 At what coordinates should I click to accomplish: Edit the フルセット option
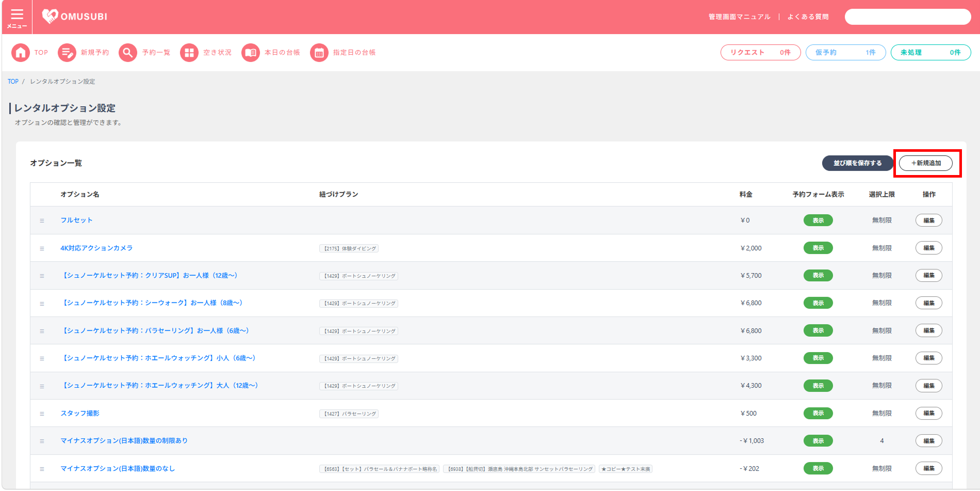(x=928, y=220)
